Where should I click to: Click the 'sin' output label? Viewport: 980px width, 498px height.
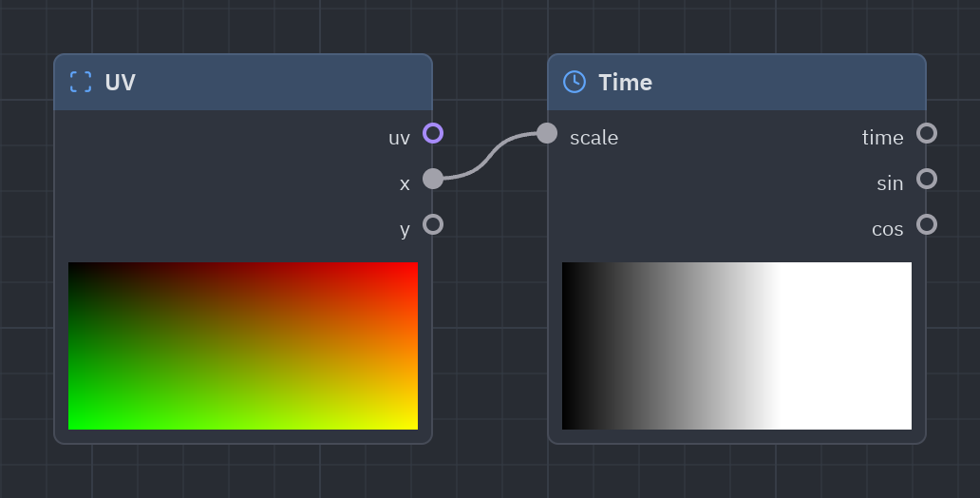coord(890,183)
